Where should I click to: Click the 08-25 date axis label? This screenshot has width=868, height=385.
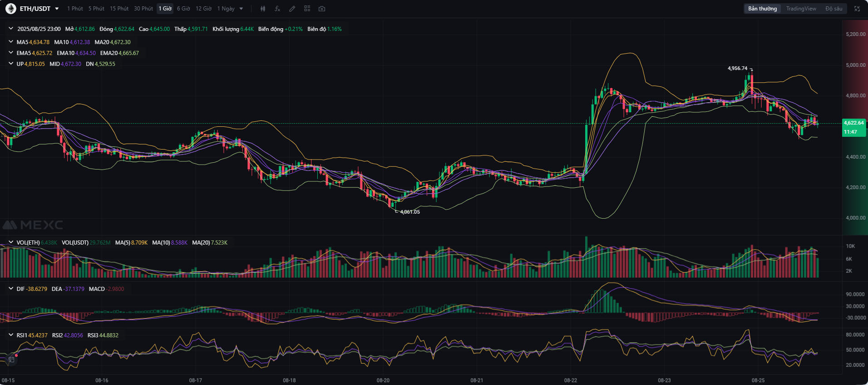pyautogui.click(x=758, y=380)
